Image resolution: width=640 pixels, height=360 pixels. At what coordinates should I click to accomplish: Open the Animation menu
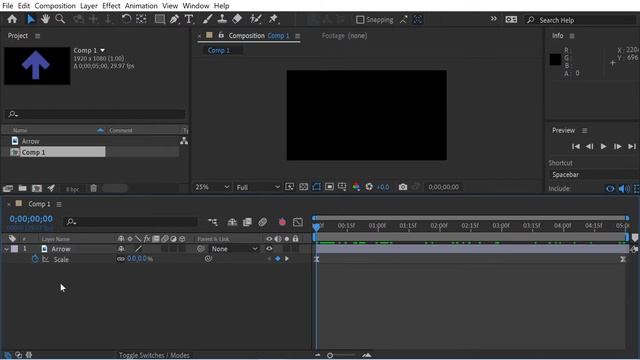[141, 6]
